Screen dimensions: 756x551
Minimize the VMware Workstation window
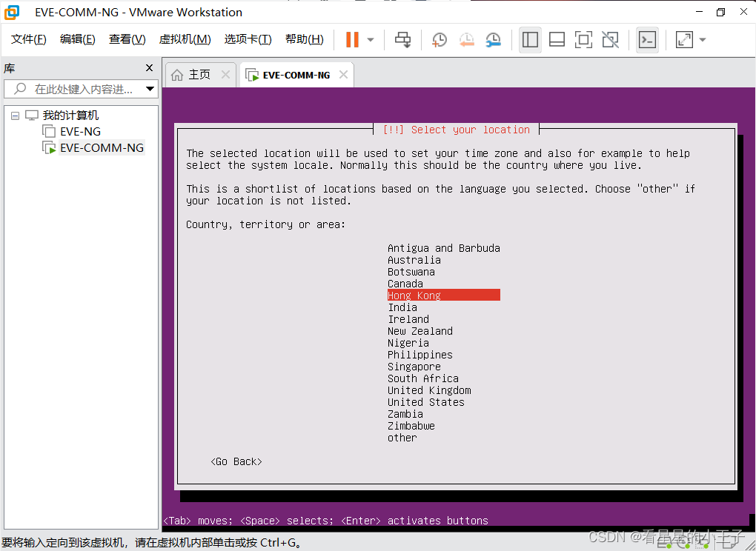(700, 12)
